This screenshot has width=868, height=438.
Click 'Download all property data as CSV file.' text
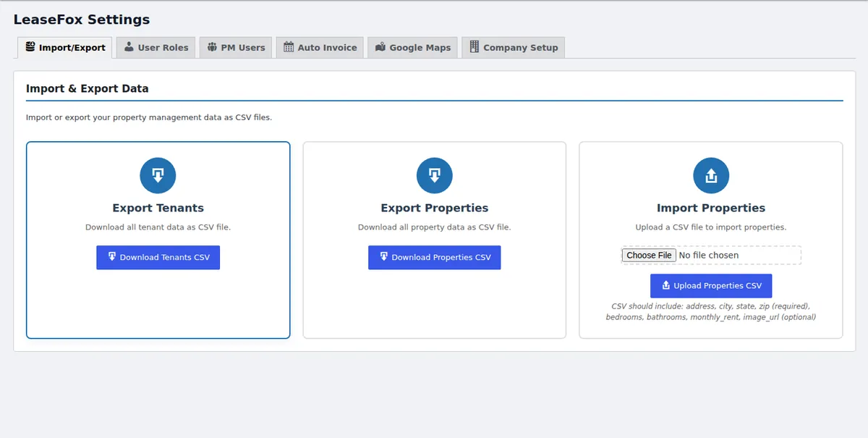pos(435,227)
